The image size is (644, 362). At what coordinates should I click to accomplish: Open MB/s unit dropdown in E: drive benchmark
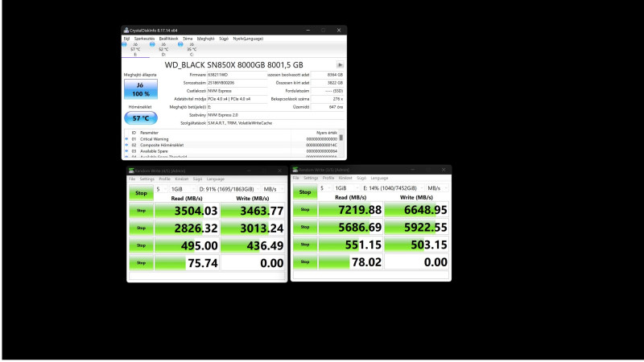[437, 188]
